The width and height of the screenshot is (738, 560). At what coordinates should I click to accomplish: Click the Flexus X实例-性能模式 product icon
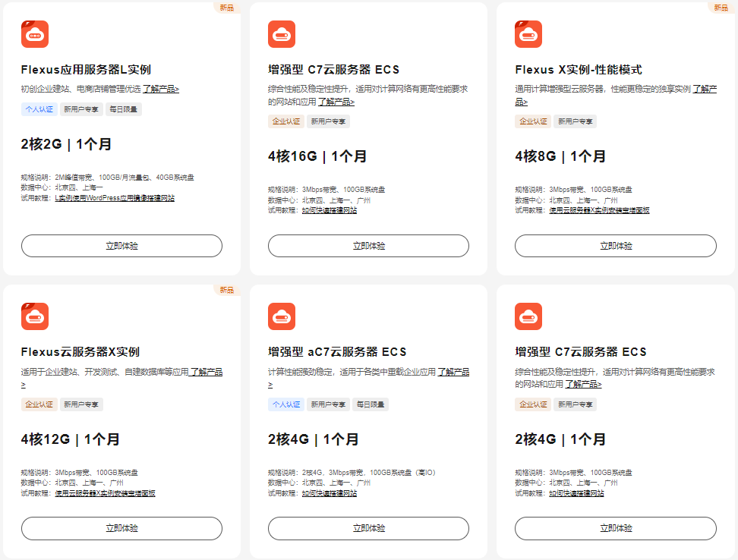pyautogui.click(x=528, y=34)
